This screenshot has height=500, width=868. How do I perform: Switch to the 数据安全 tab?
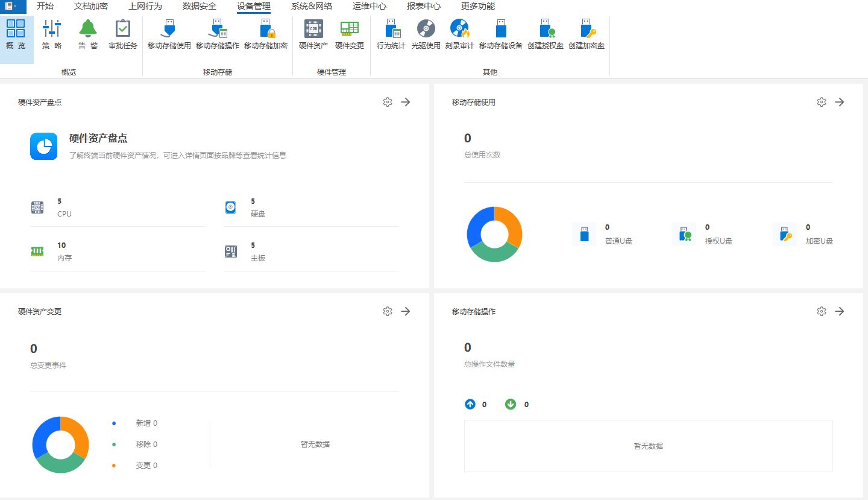tap(200, 6)
